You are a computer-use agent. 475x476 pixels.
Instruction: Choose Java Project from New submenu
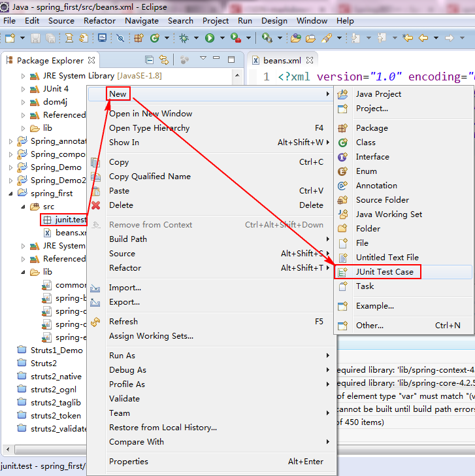(x=404, y=94)
